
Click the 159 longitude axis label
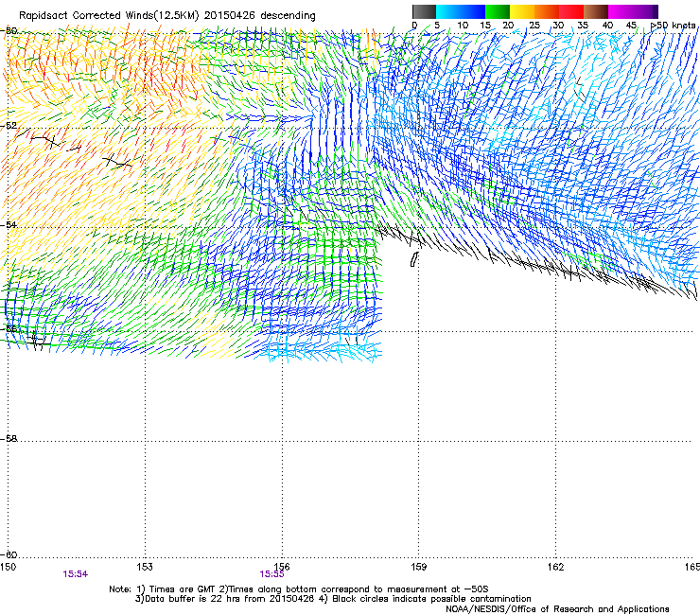[x=419, y=567]
